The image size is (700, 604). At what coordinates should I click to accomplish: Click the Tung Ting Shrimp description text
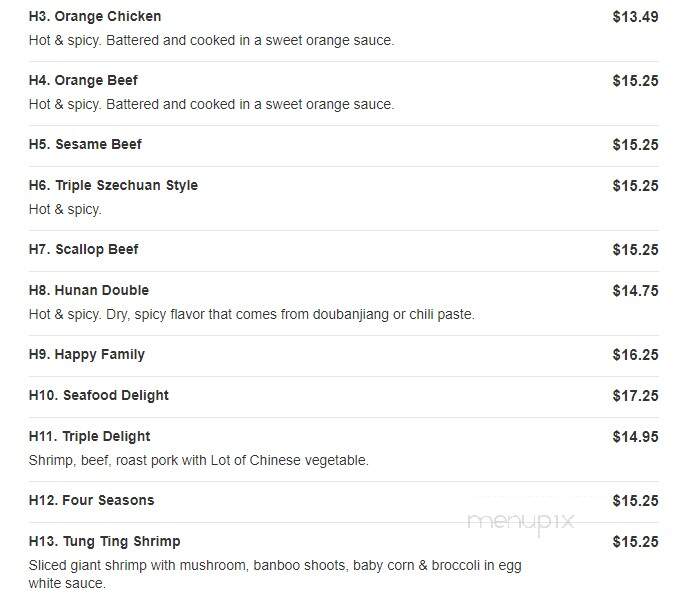[x=275, y=574]
